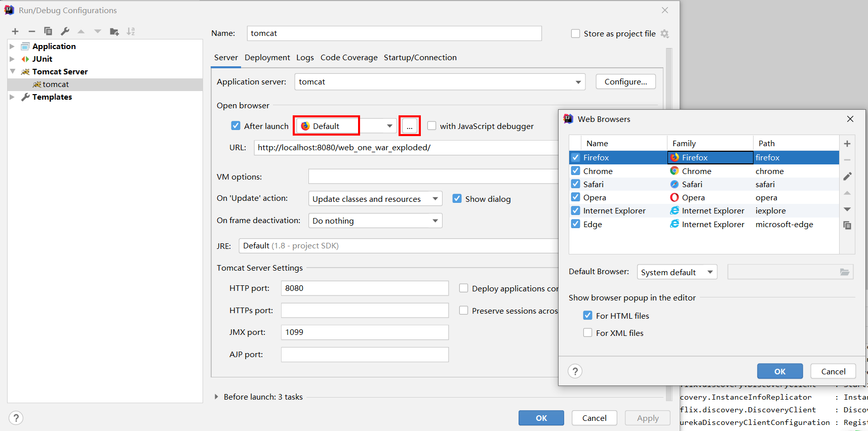The width and height of the screenshot is (868, 431).
Task: Uncheck After launch checkbox
Action: pyautogui.click(x=235, y=125)
